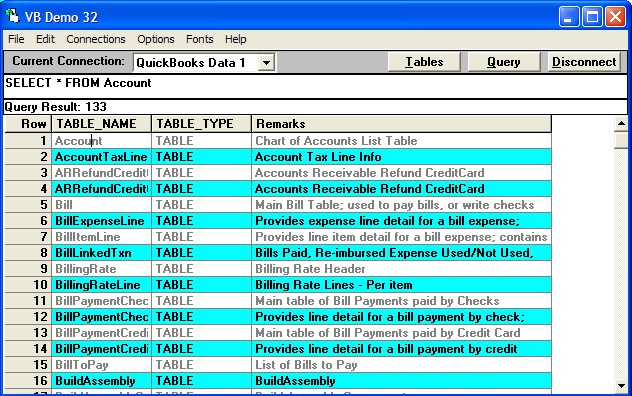Click the TABLE type cell in row 3
Viewport: 632px width, 396px height.
(x=201, y=173)
